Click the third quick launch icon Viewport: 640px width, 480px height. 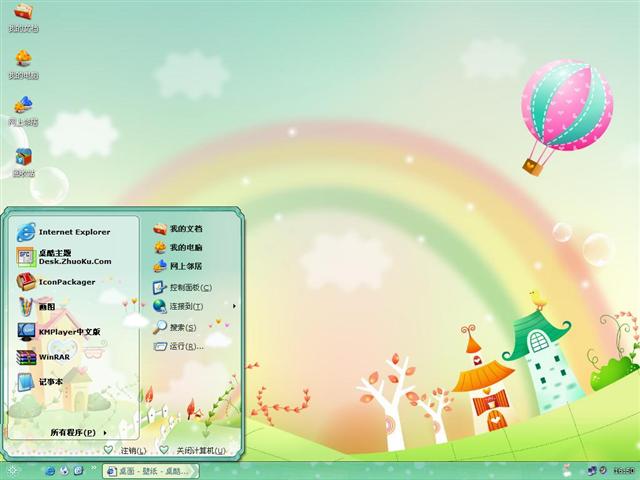(78, 471)
